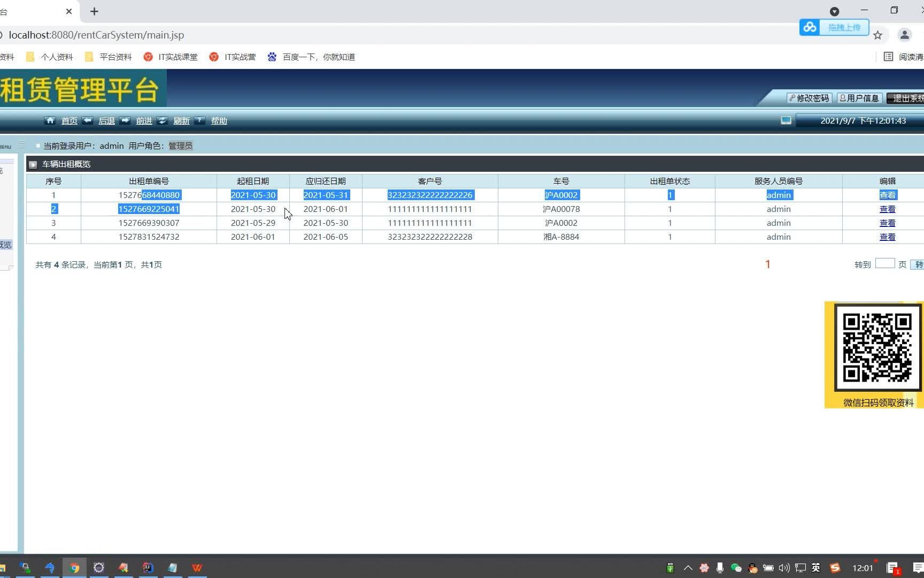Expand the hidden icons chevron in the system tray
The width and height of the screenshot is (924, 578).
click(688, 568)
